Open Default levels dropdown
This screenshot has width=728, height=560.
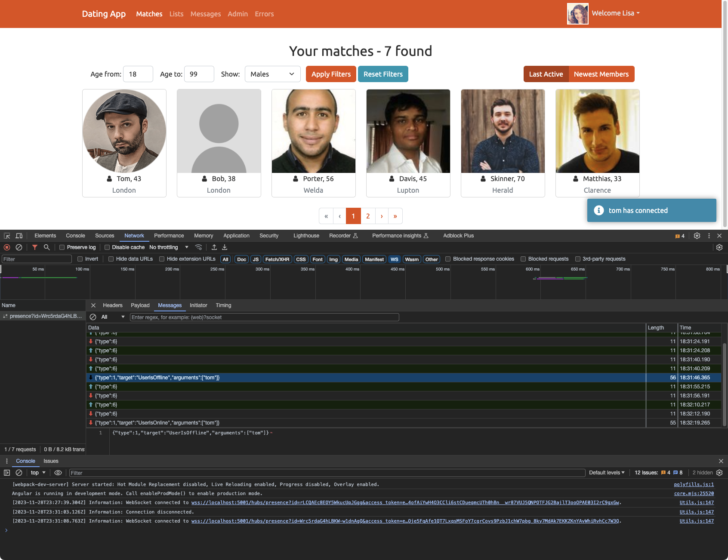pos(607,473)
